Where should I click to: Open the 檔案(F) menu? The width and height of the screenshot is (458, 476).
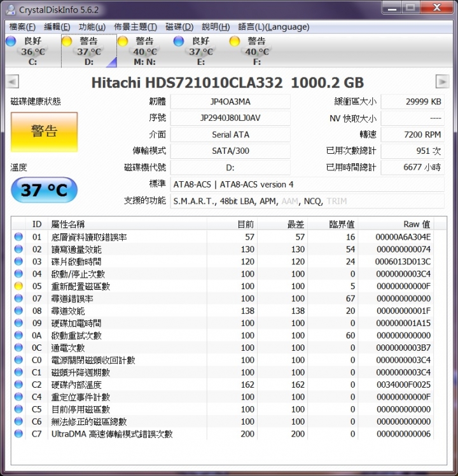point(22,27)
